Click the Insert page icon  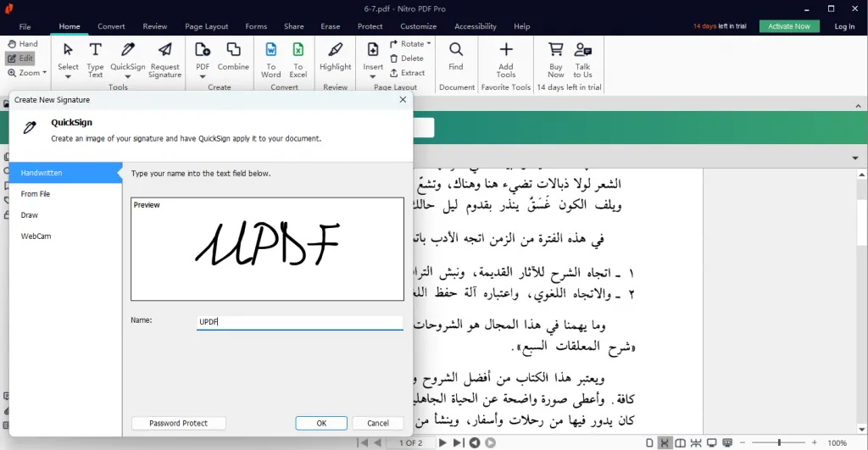pyautogui.click(x=373, y=50)
